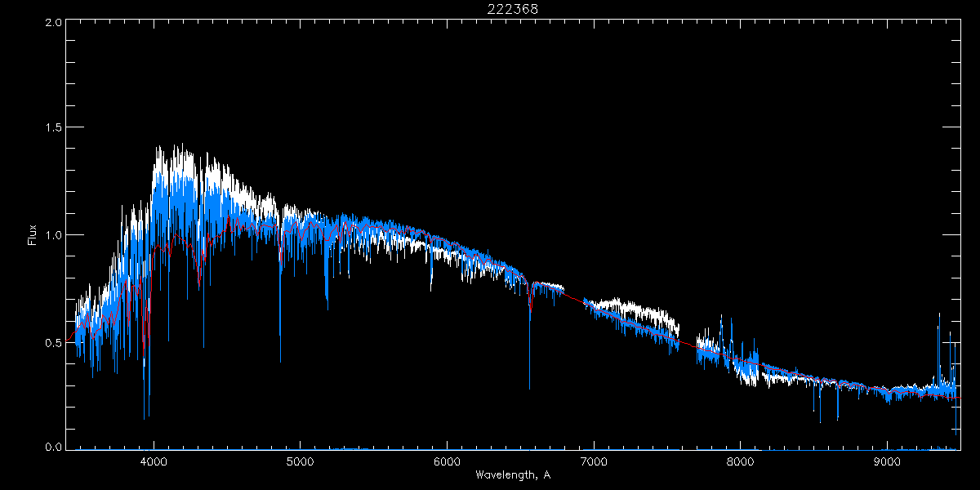Click the 2.0 flux tick label
Viewport: 980px width, 490px height.
53,23
